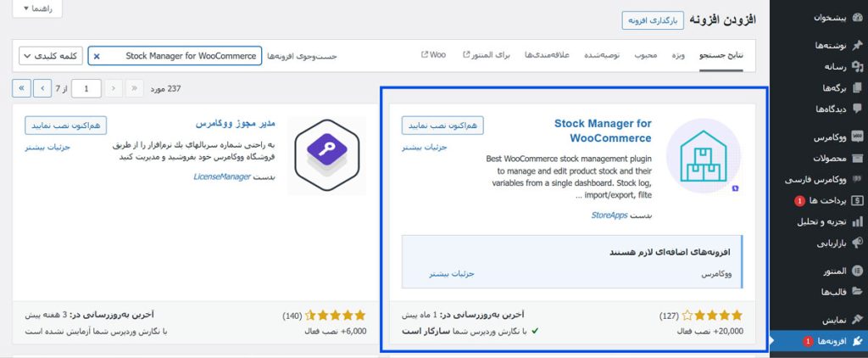Click the Products (محصولات) sidebar icon

pyautogui.click(x=857, y=158)
